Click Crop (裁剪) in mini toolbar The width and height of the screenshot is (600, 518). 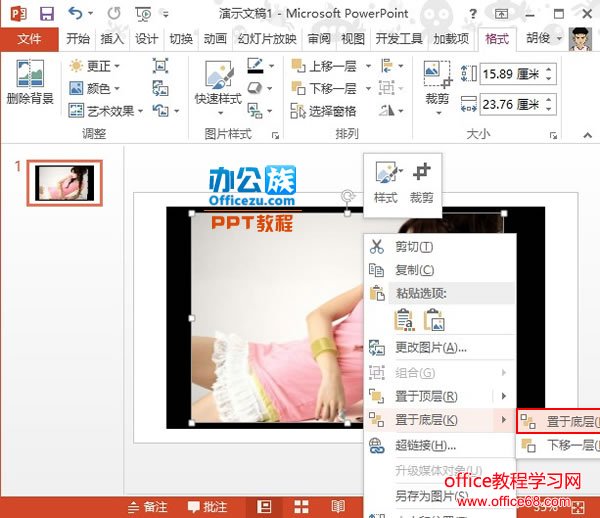tap(421, 183)
